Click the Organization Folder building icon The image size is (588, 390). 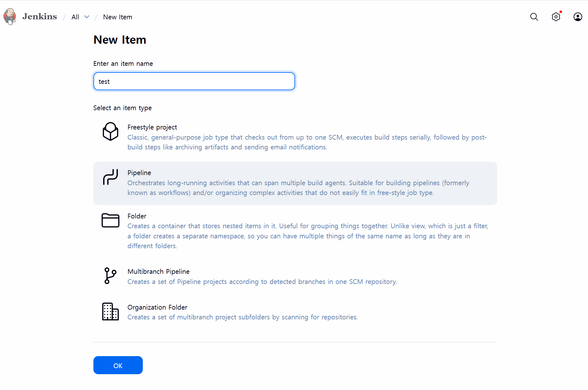(x=111, y=311)
